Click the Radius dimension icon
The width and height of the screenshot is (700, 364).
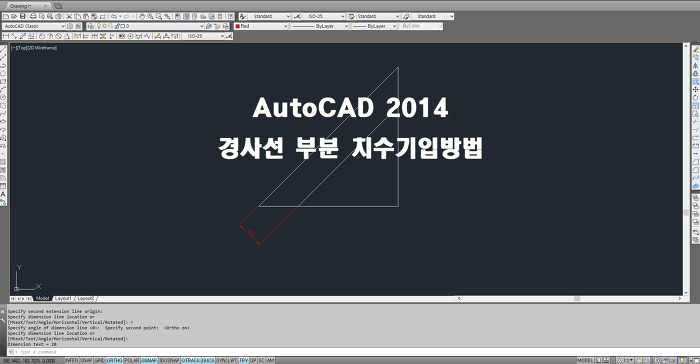(42, 36)
